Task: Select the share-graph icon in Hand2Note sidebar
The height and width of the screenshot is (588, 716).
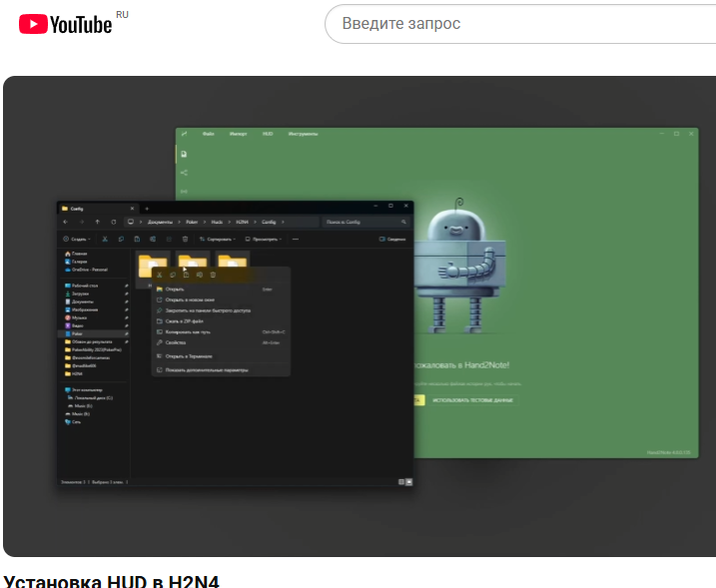Action: coord(184,173)
